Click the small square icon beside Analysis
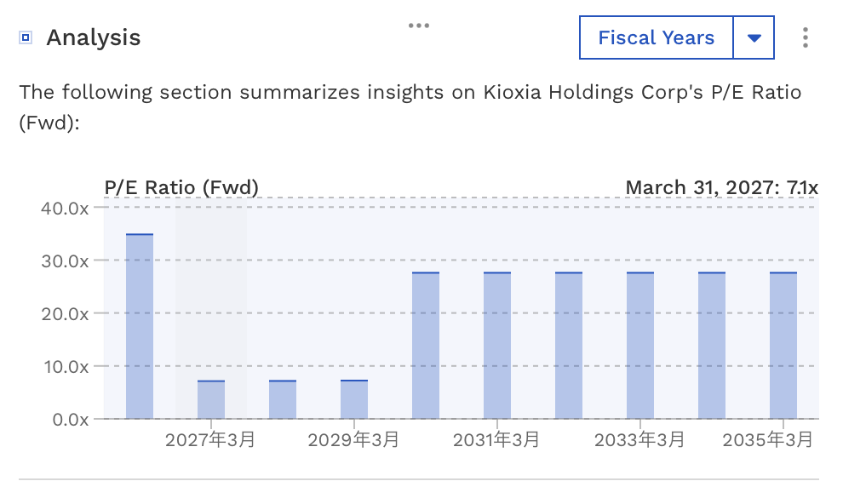The width and height of the screenshot is (843, 504). tap(26, 37)
